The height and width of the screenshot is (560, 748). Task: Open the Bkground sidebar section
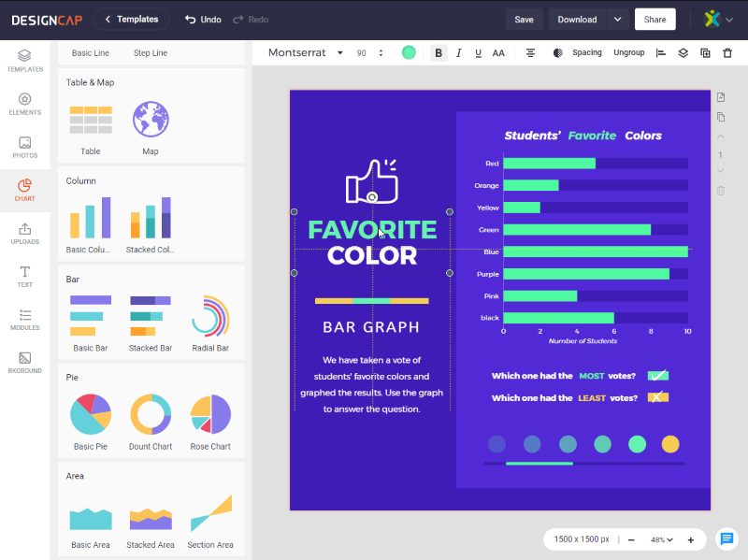point(25,363)
